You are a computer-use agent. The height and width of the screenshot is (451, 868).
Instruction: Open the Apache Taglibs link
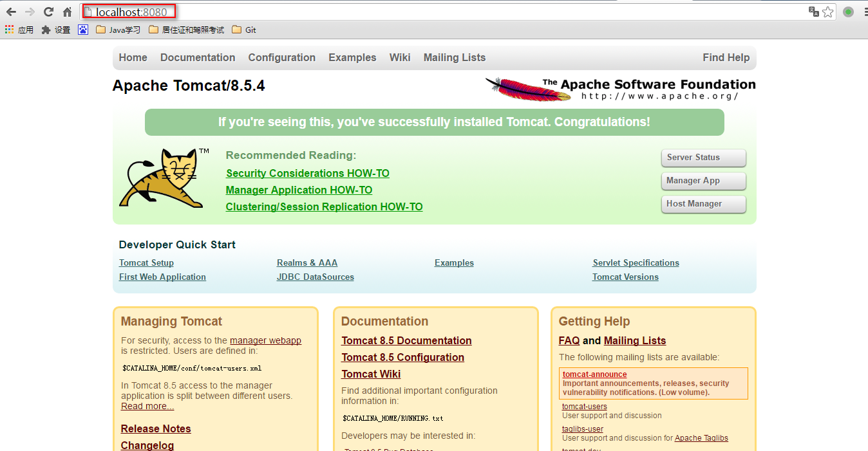point(701,437)
